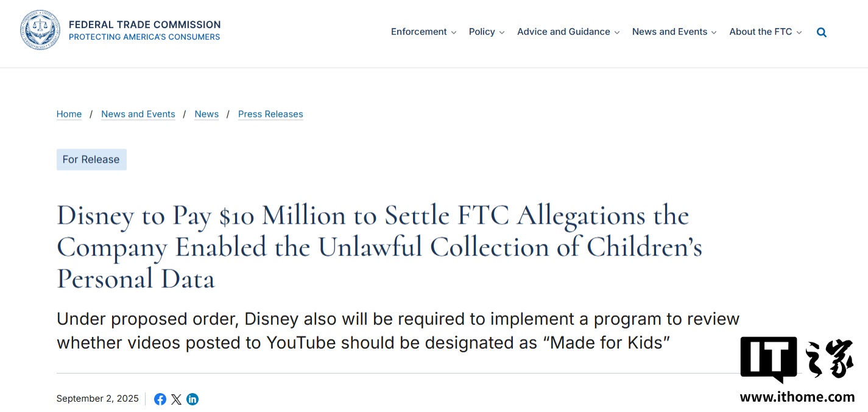
Task: Share the release on LinkedIn
Action: pos(192,399)
